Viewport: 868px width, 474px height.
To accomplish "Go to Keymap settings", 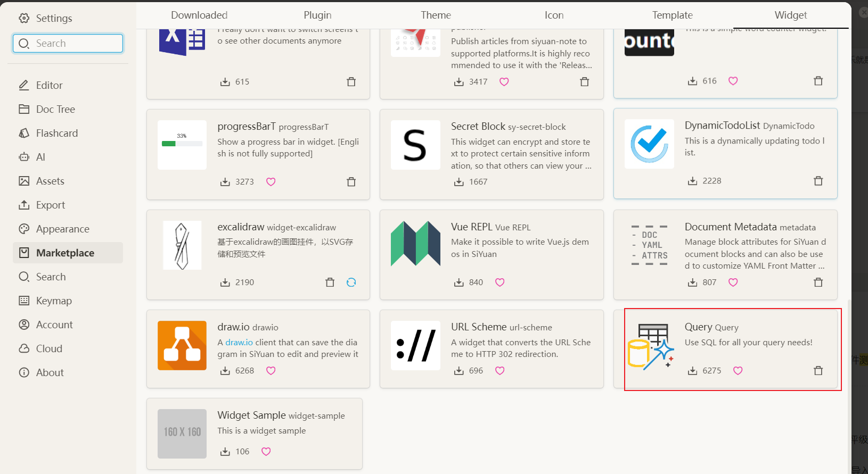I will click(x=53, y=301).
